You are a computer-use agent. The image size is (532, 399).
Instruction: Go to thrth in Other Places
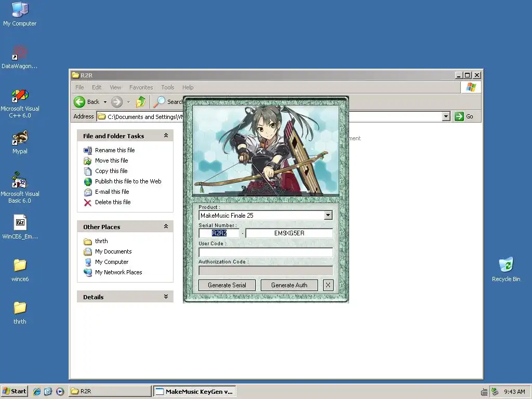pos(101,241)
